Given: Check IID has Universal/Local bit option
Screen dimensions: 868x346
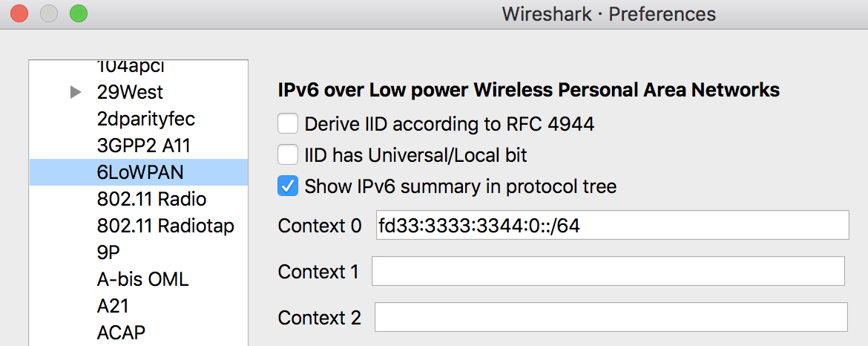Looking at the screenshot, I should pyautogui.click(x=288, y=155).
